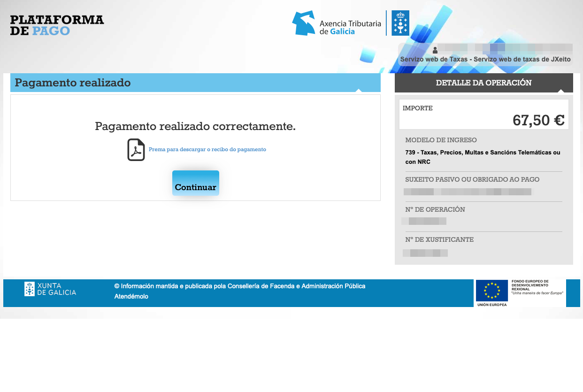Click the Galicia coat of arms emblem
This screenshot has width=583, height=392.
[x=400, y=23]
